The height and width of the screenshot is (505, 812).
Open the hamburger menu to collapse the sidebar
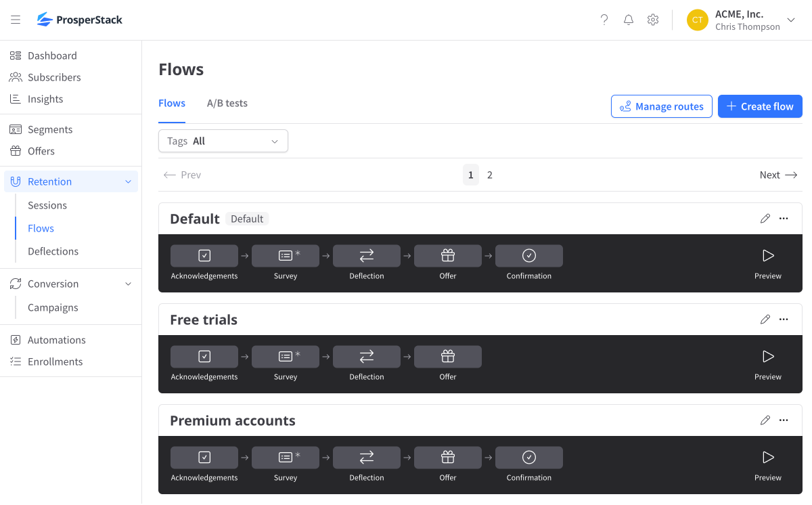tap(16, 20)
